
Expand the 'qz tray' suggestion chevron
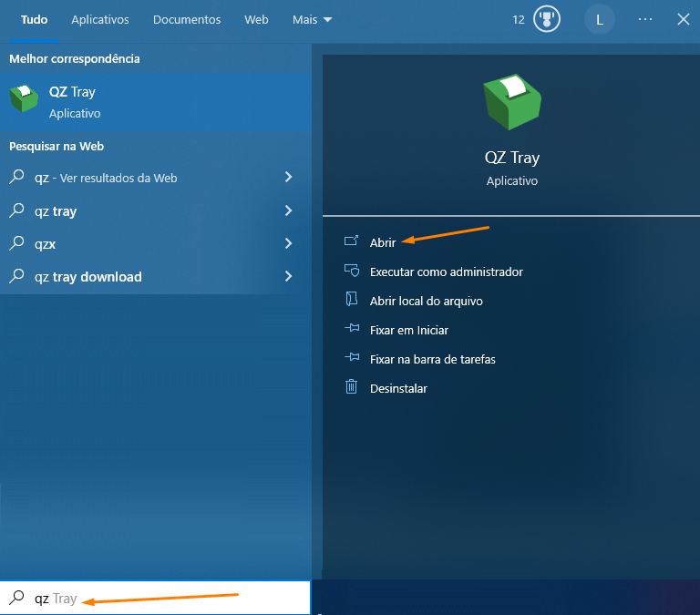coord(288,210)
